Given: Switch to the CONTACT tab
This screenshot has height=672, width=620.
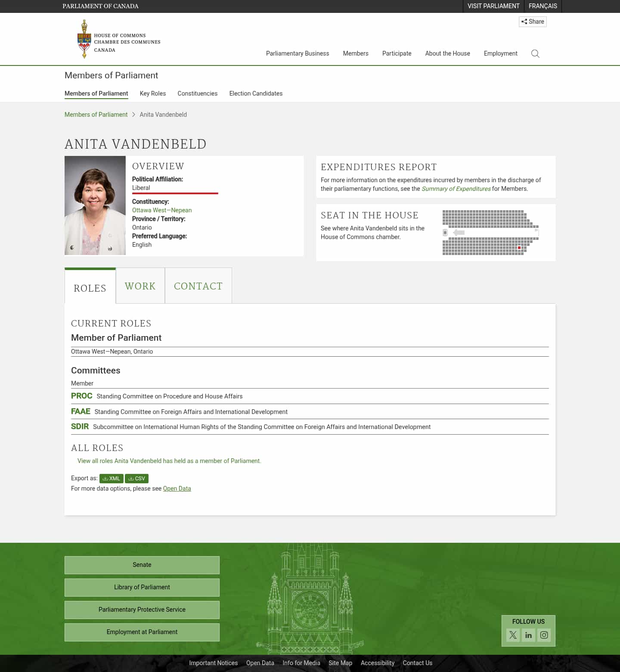Looking at the screenshot, I should tap(198, 286).
